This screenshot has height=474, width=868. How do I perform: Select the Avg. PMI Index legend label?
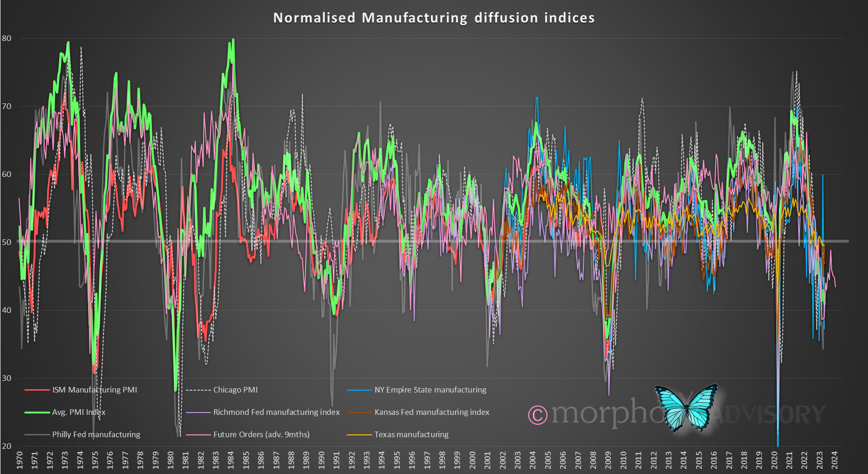[79, 412]
